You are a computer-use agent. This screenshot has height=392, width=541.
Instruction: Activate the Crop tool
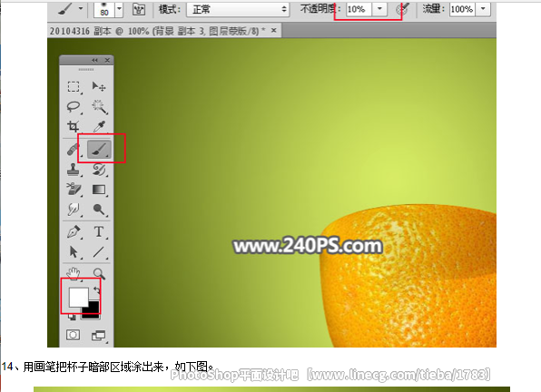74,126
